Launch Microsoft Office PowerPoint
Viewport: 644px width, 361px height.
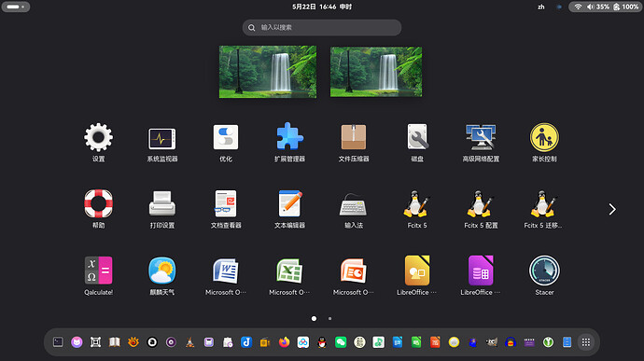(353, 275)
